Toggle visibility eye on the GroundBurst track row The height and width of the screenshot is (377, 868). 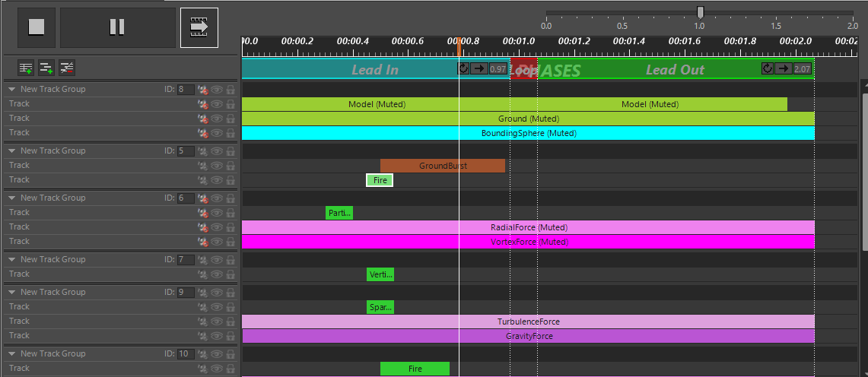point(217,165)
